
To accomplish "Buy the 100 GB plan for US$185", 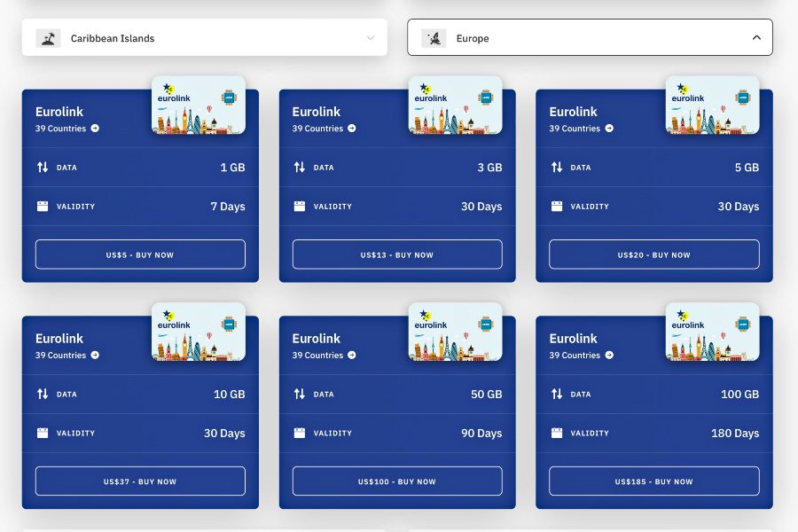I will [654, 481].
